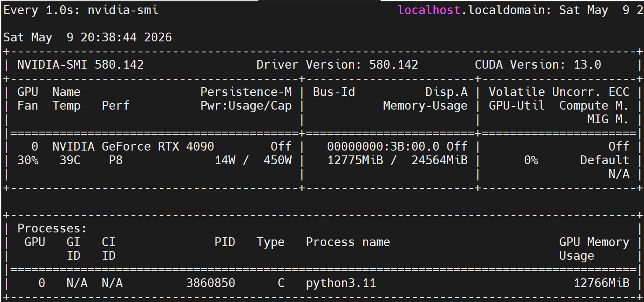Click the PID 3860850 entry
The height and width of the screenshot is (302, 644).
[x=211, y=283]
